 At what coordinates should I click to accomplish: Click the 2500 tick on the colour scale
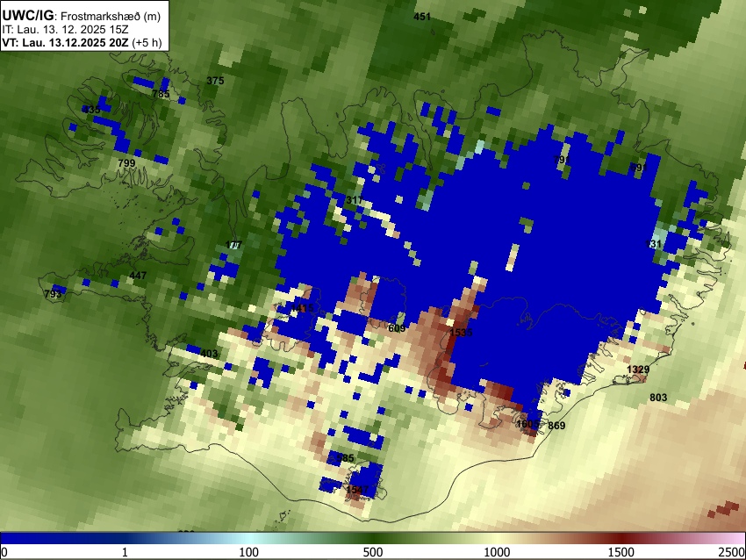pyautogui.click(x=732, y=552)
